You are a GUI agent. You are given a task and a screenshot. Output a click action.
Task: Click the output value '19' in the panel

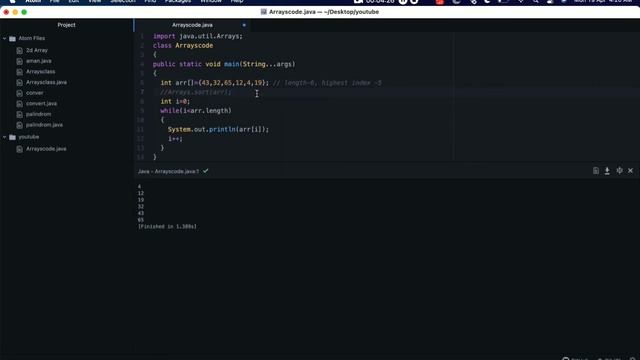141,200
